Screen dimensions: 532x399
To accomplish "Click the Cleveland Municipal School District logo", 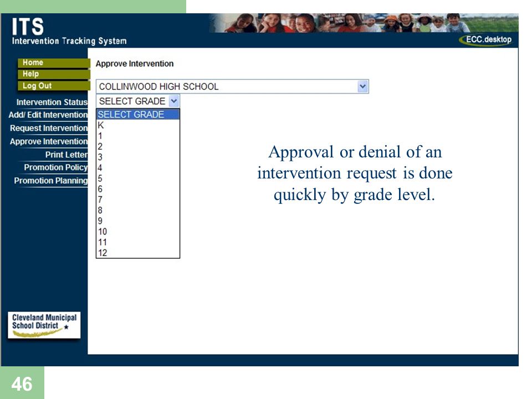I will 44,325.
